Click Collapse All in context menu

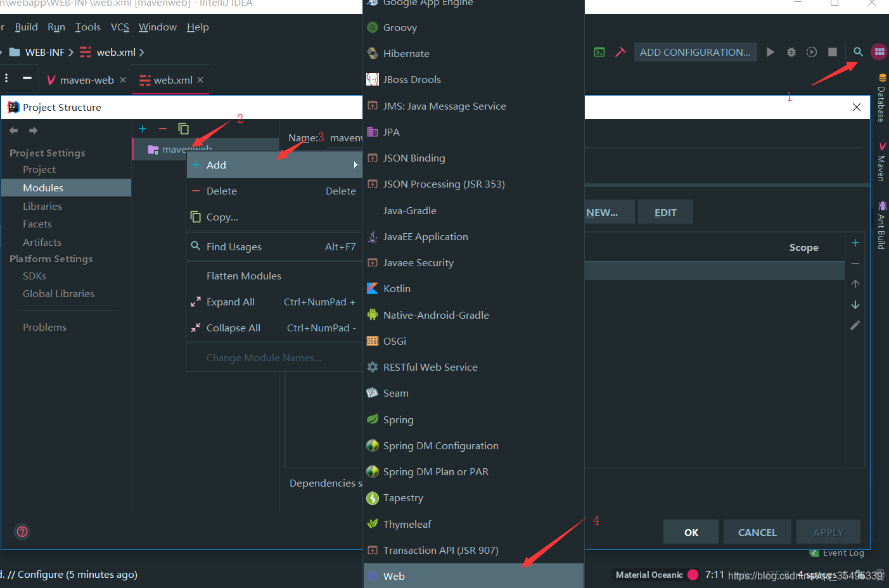(x=274, y=328)
